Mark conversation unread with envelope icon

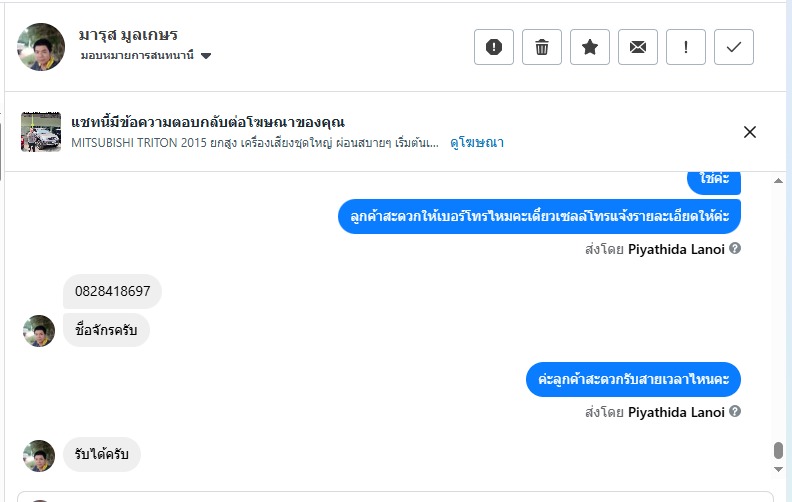638,47
